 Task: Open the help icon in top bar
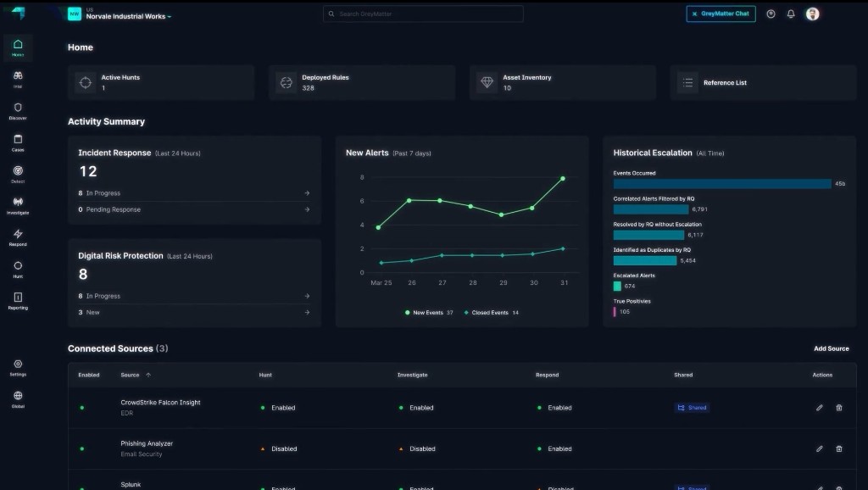(771, 14)
